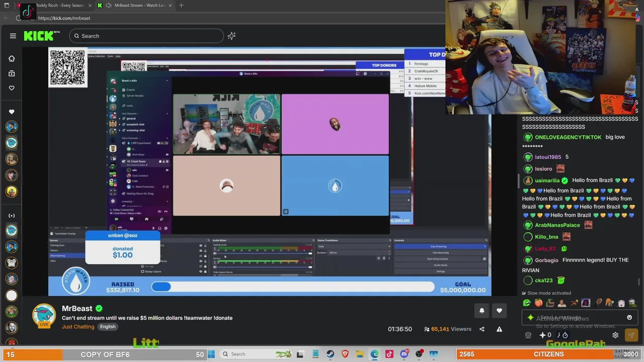The image size is (644, 362).
Task: Switch to Roddy Ricch browser tab
Action: pyautogui.click(x=60, y=6)
